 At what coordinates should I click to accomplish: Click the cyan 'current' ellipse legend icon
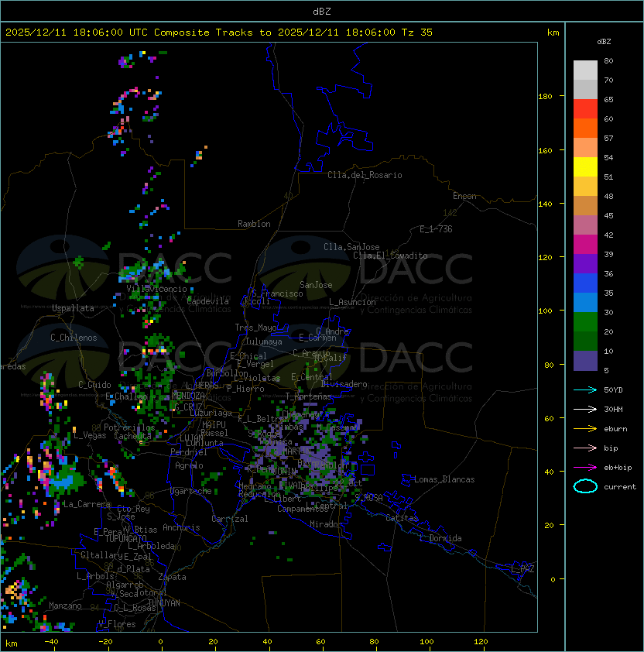(x=585, y=486)
